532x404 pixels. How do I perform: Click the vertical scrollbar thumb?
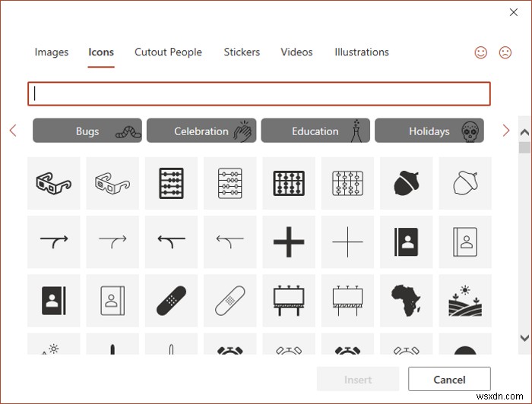524,148
